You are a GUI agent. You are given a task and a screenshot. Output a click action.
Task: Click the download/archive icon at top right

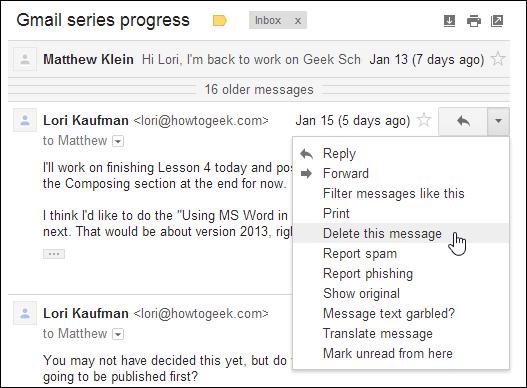pyautogui.click(x=449, y=21)
